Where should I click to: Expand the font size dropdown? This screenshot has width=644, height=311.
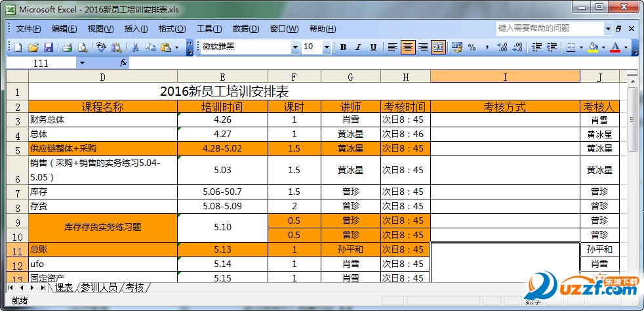(x=327, y=47)
